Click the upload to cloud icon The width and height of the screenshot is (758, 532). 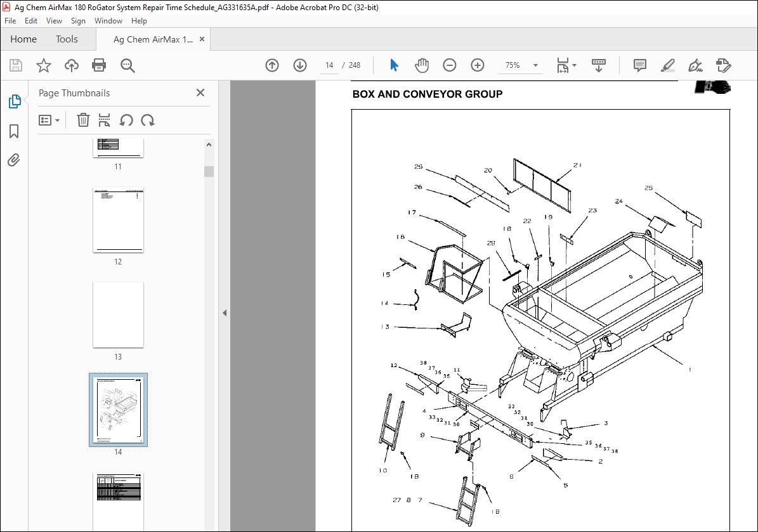tap(72, 65)
